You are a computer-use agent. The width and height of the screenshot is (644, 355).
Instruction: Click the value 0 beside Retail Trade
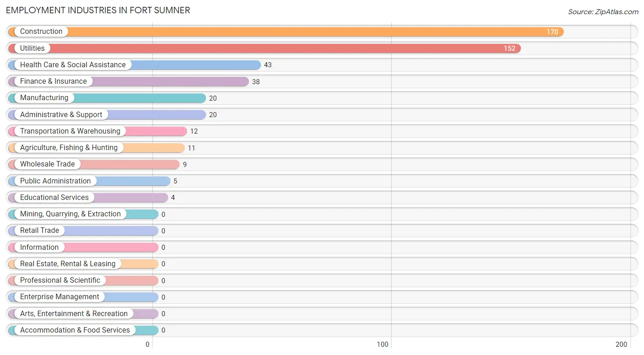(163, 231)
